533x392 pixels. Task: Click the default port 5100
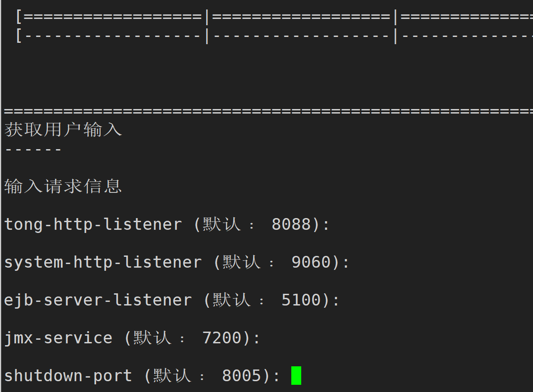coord(301,300)
